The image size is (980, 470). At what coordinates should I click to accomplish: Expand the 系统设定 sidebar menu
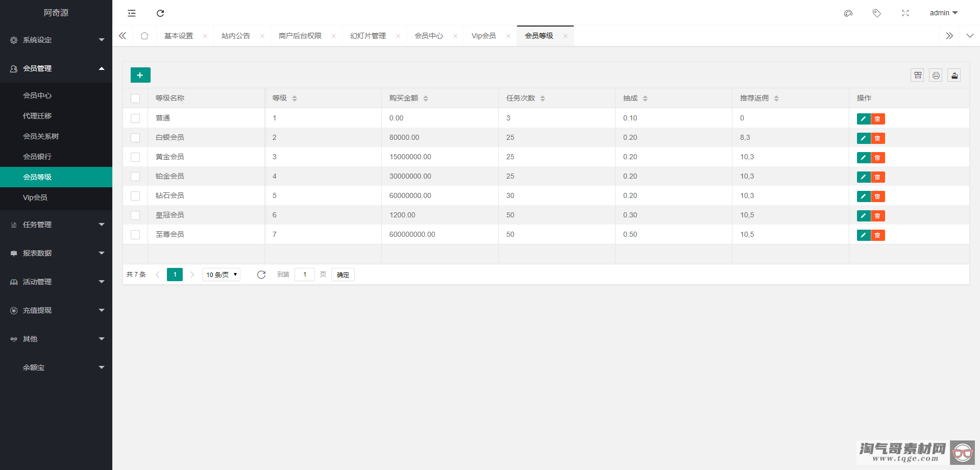coord(56,40)
